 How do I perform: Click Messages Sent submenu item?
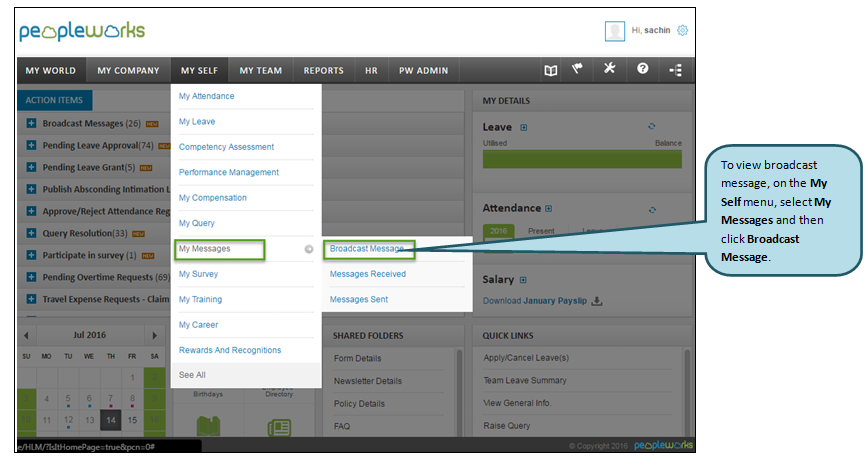click(359, 300)
